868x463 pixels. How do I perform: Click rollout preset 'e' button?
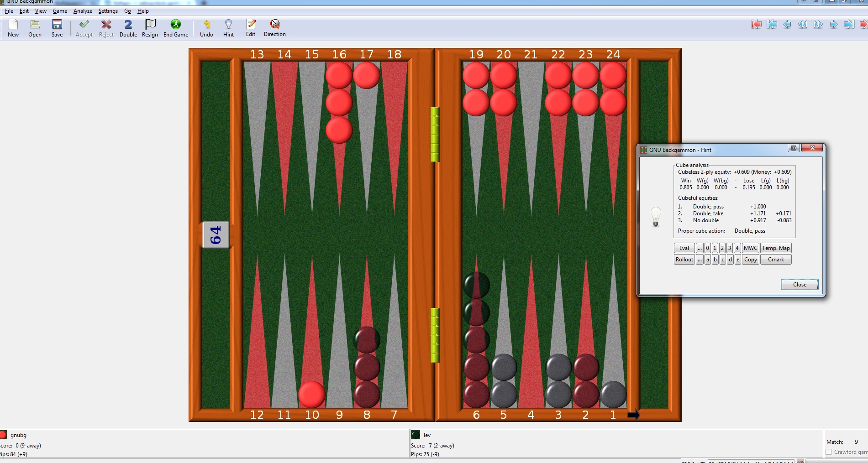pos(738,260)
